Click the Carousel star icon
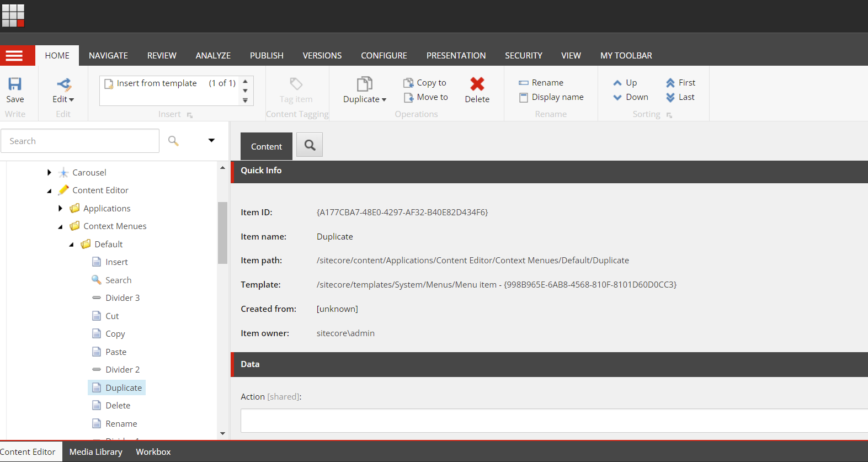This screenshot has width=868, height=462. click(x=64, y=173)
